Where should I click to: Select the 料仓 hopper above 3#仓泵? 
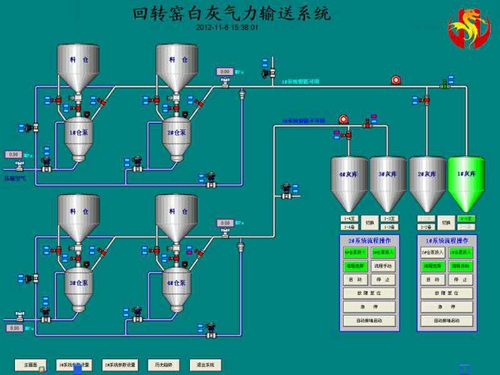(x=78, y=219)
